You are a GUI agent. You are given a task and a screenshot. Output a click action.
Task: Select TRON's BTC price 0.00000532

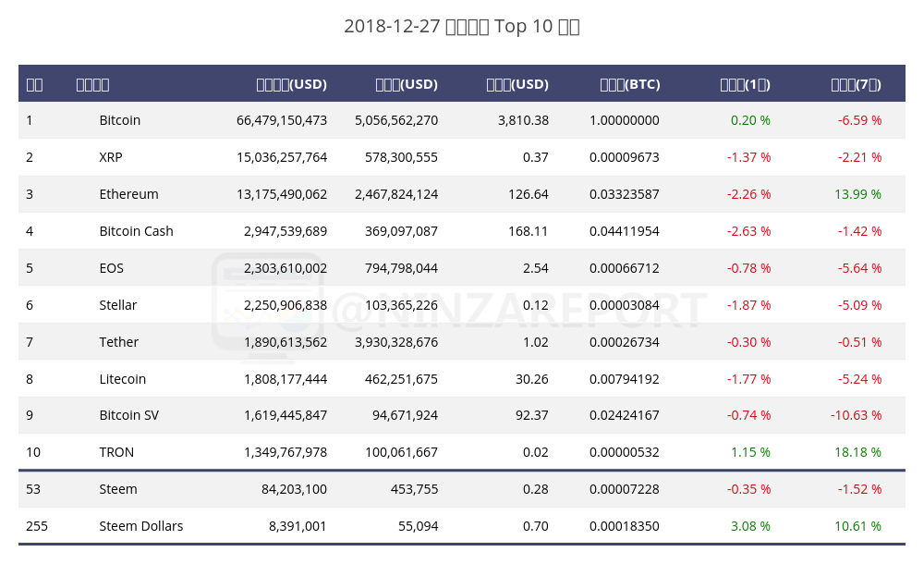pyautogui.click(x=625, y=452)
